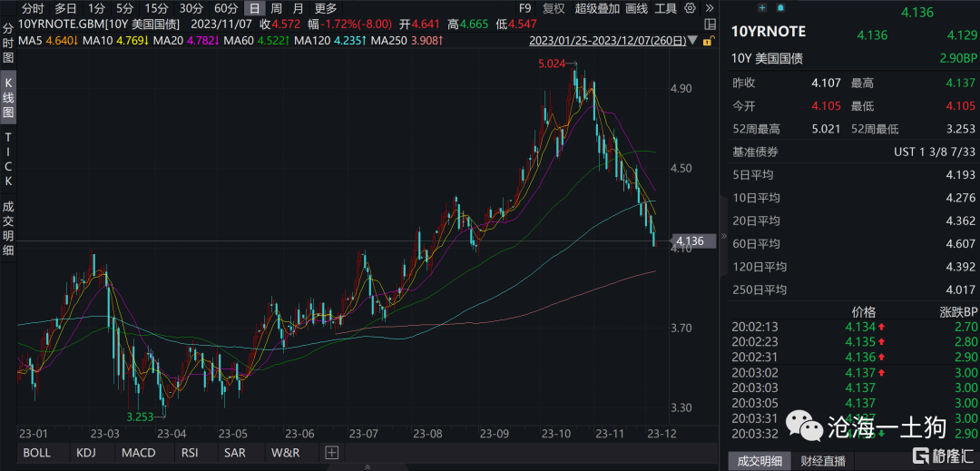Viewport: 980px width, 471px height.
Task: Collapse the right quote panel divider
Action: point(724,236)
